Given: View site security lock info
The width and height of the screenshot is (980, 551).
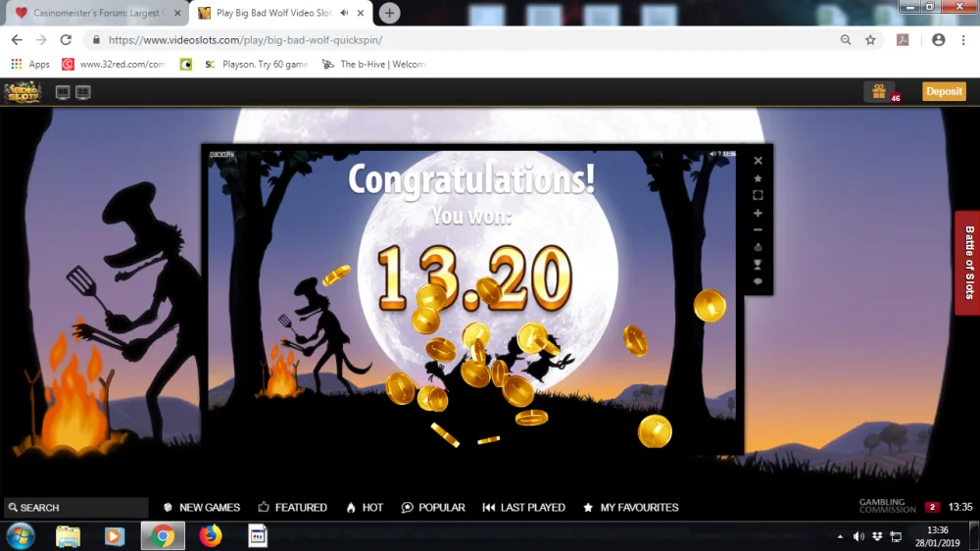Looking at the screenshot, I should tap(96, 40).
